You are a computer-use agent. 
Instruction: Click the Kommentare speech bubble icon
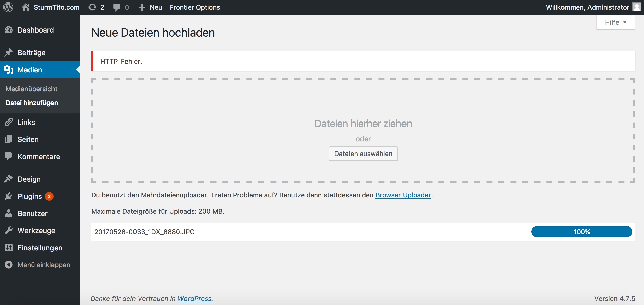9,156
